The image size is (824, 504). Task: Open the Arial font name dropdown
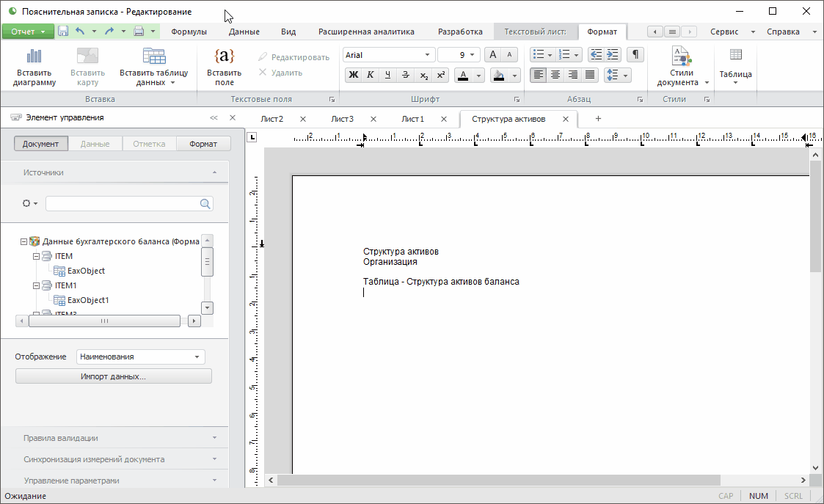coord(428,55)
